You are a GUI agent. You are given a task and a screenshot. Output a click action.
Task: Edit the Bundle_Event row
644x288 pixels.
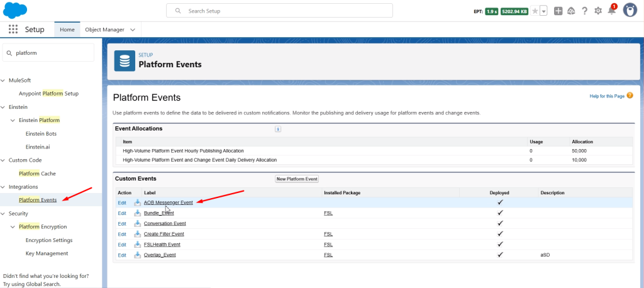[x=122, y=213]
